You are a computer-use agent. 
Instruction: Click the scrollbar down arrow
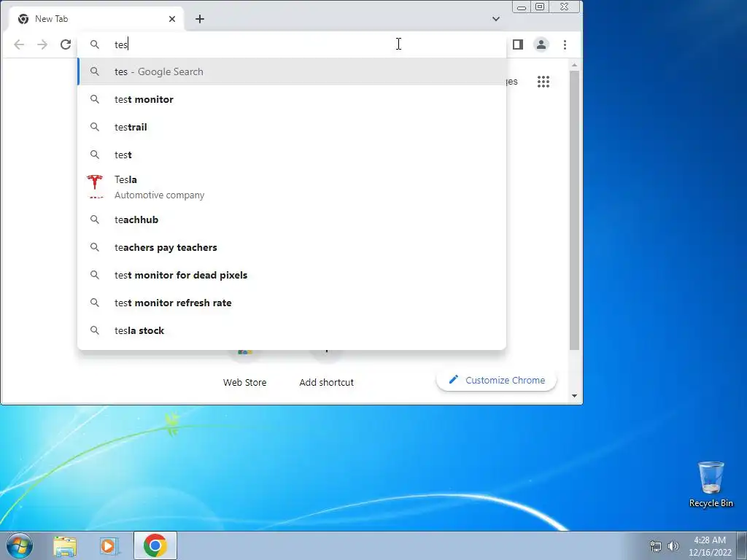coord(574,396)
